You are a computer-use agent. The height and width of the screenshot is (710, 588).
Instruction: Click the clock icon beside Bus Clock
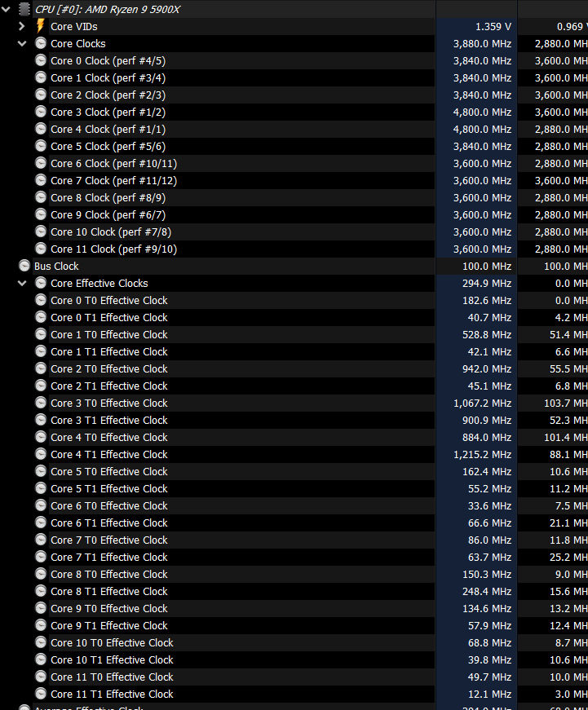[24, 266]
